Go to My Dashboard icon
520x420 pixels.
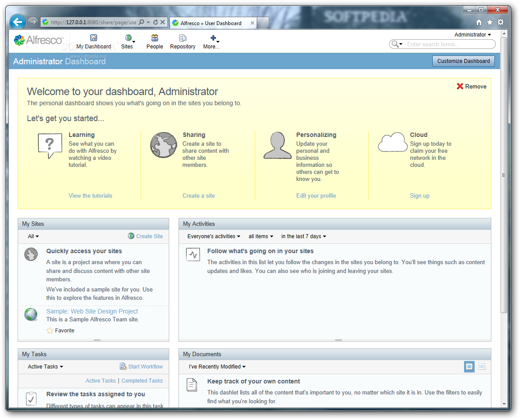click(93, 38)
